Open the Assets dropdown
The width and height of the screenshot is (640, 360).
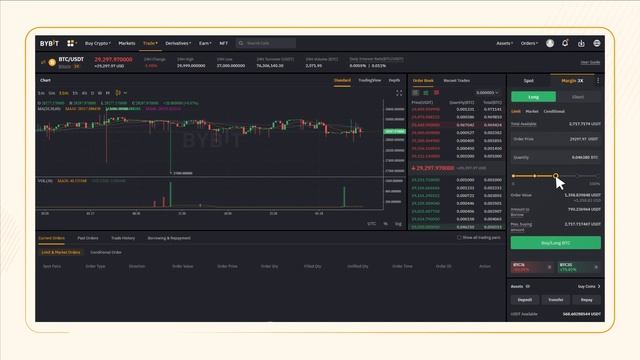[x=504, y=43]
